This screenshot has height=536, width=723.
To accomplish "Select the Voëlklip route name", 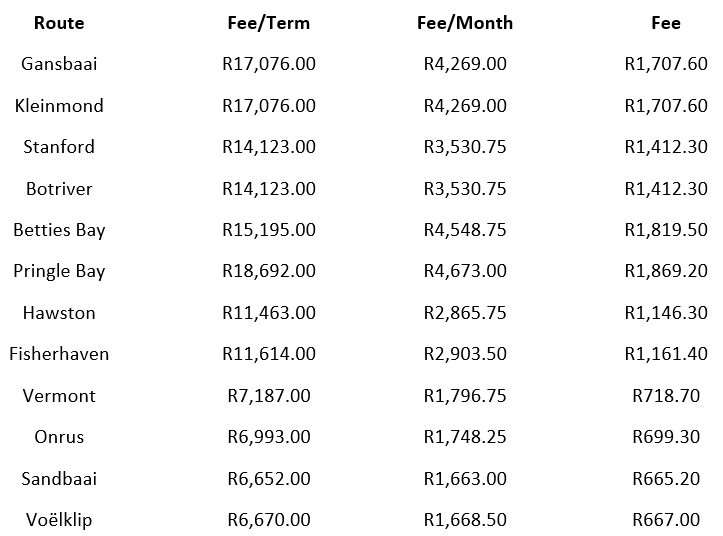I will coord(59,520).
